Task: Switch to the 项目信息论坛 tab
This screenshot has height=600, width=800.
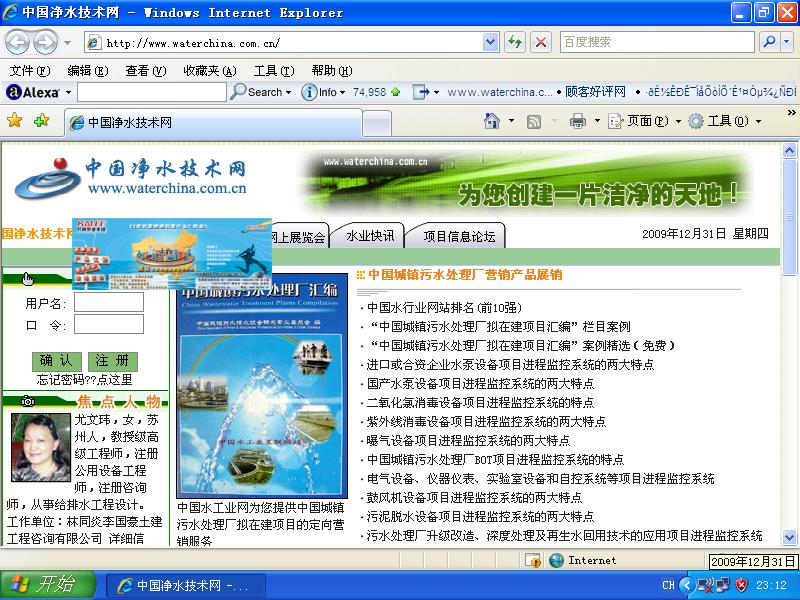Action: (x=458, y=236)
